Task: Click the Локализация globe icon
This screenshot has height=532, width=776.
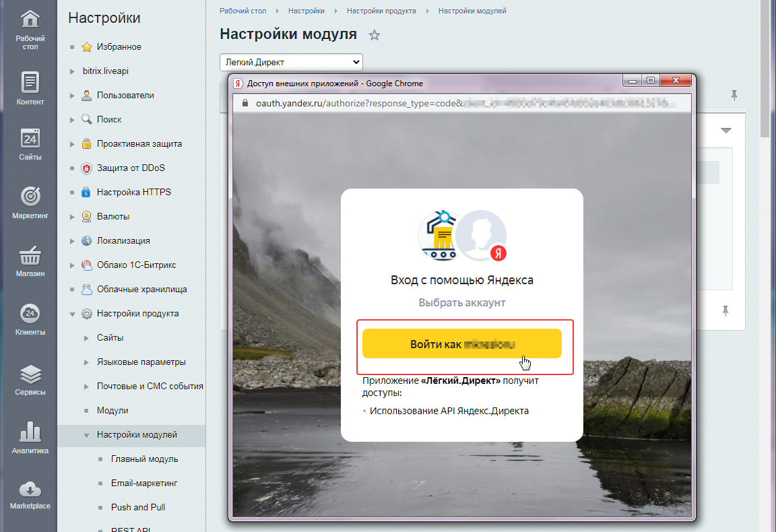Action: pyautogui.click(x=87, y=240)
